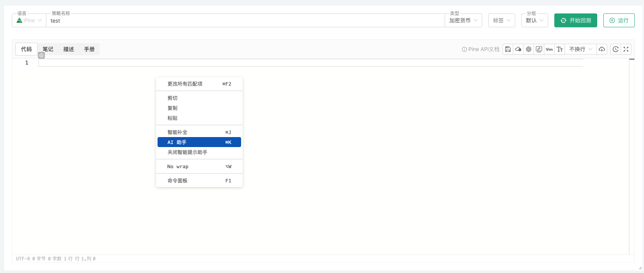The image size is (644, 273).
Task: Click the cloud download icon
Action: point(602,49)
